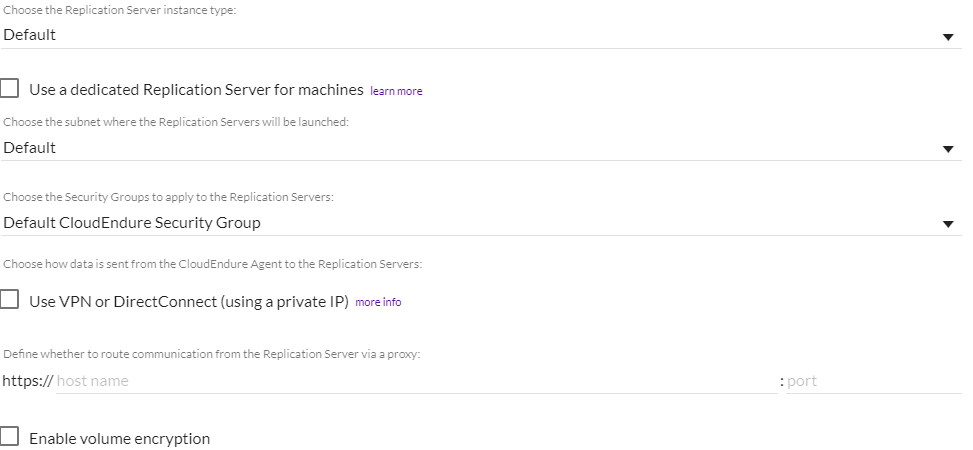Click the 'Define whether to route communication' caption
This screenshot has width=973, height=450.
pyautogui.click(x=211, y=354)
